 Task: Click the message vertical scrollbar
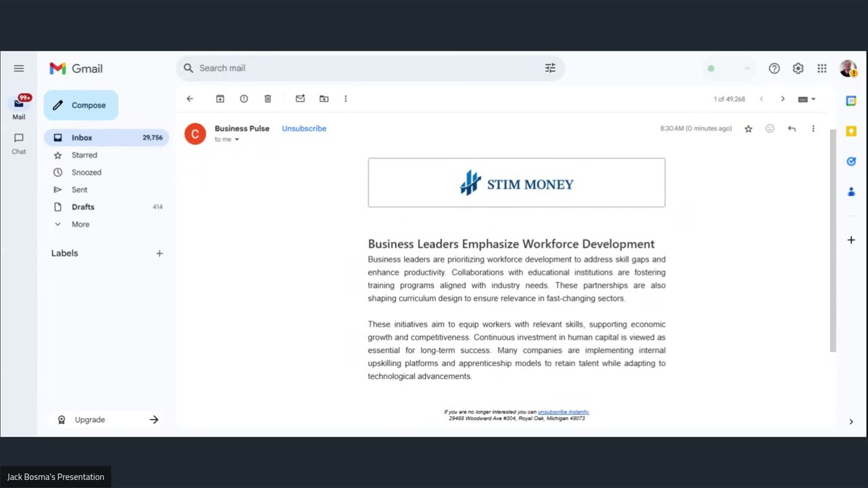tap(833, 241)
